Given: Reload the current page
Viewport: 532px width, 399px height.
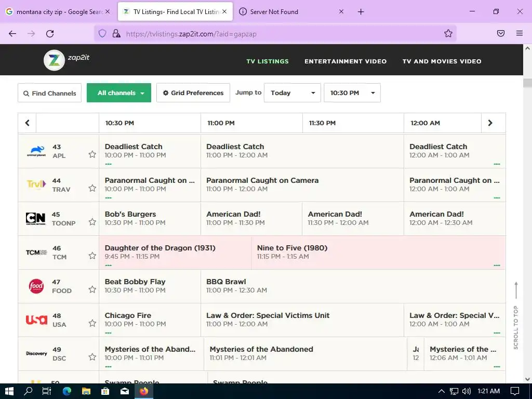Looking at the screenshot, I should [50, 33].
